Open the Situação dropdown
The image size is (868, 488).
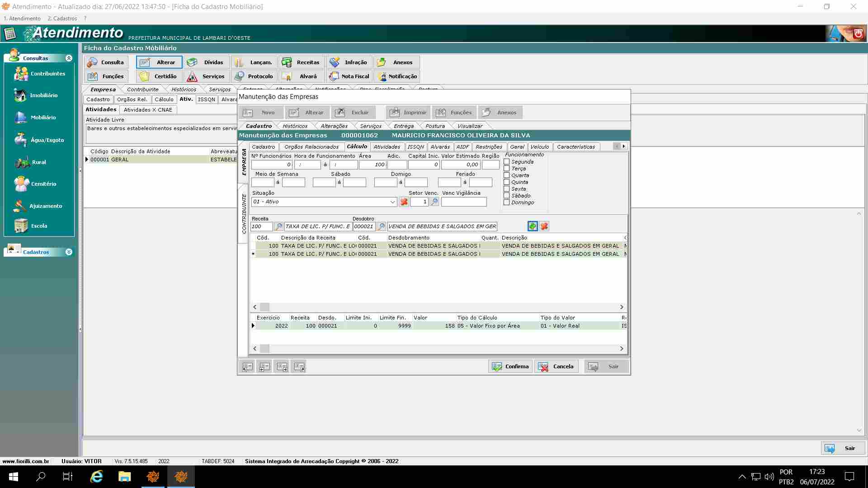point(392,202)
